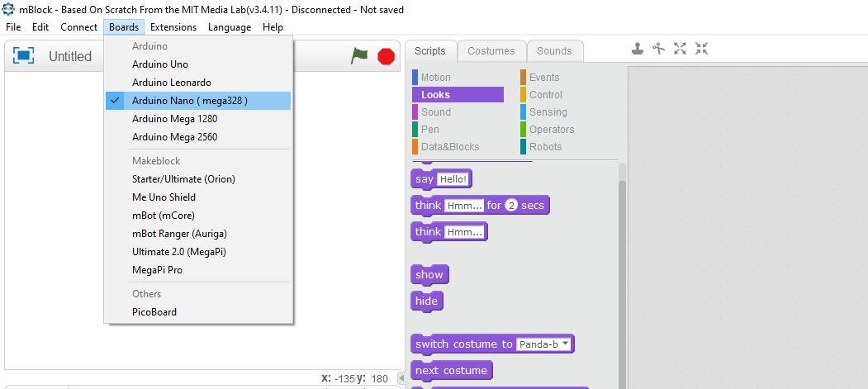This screenshot has height=389, width=868.
Task: Choose MegaPi Pro board
Action: tap(198, 270)
